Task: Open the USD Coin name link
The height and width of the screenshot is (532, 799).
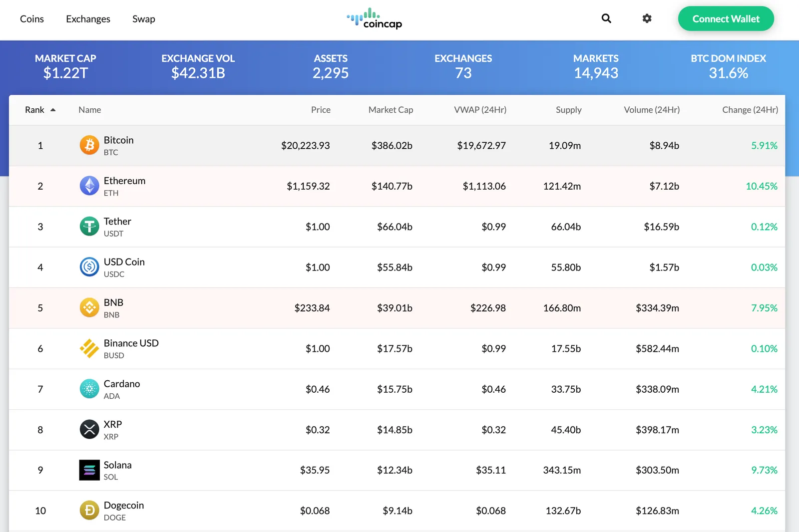Action: (x=124, y=262)
